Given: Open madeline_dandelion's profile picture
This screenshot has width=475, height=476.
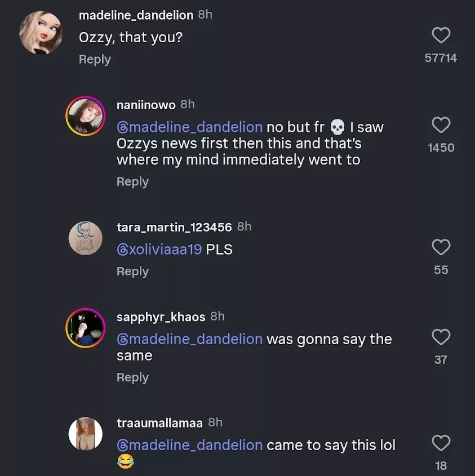Looking at the screenshot, I should tap(41, 33).
